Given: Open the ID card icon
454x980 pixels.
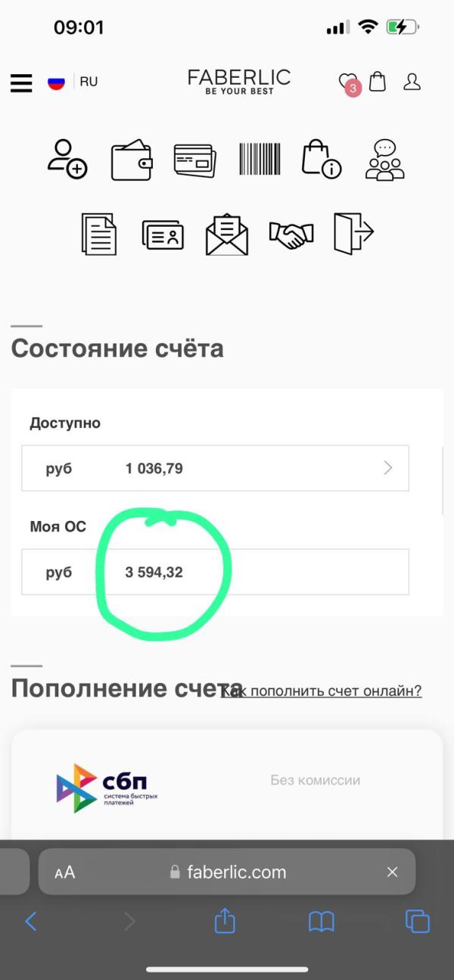Looking at the screenshot, I should [163, 235].
